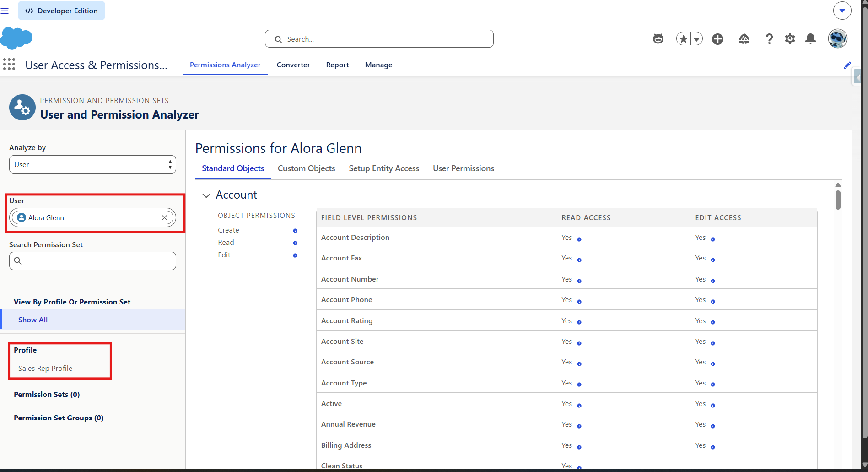Image resolution: width=868 pixels, height=472 pixels.
Task: Click the Astro mascot icon in header
Action: pyautogui.click(x=658, y=39)
